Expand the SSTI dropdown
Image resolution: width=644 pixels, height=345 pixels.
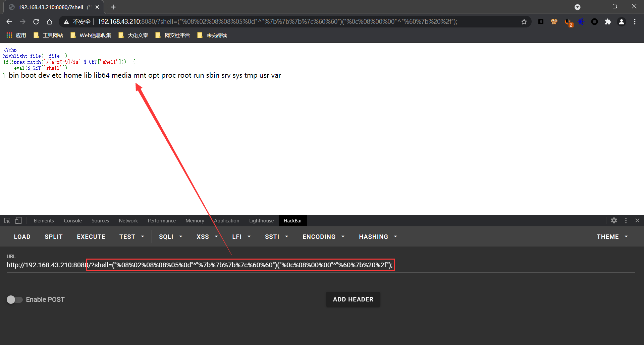click(277, 237)
